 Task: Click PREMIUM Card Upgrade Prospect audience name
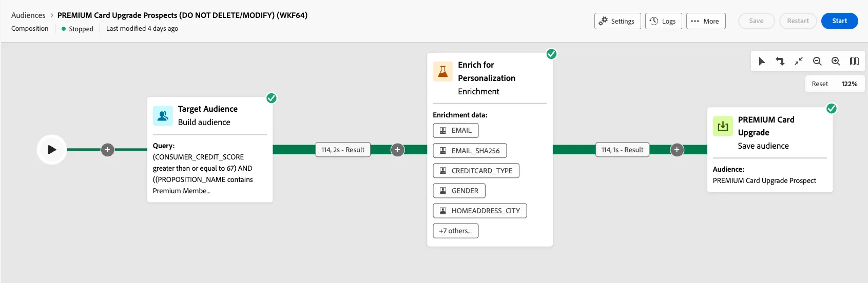pyautogui.click(x=764, y=180)
